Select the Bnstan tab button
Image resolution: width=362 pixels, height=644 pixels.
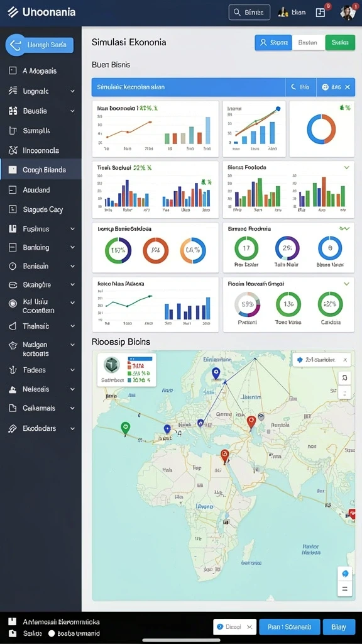click(x=308, y=42)
